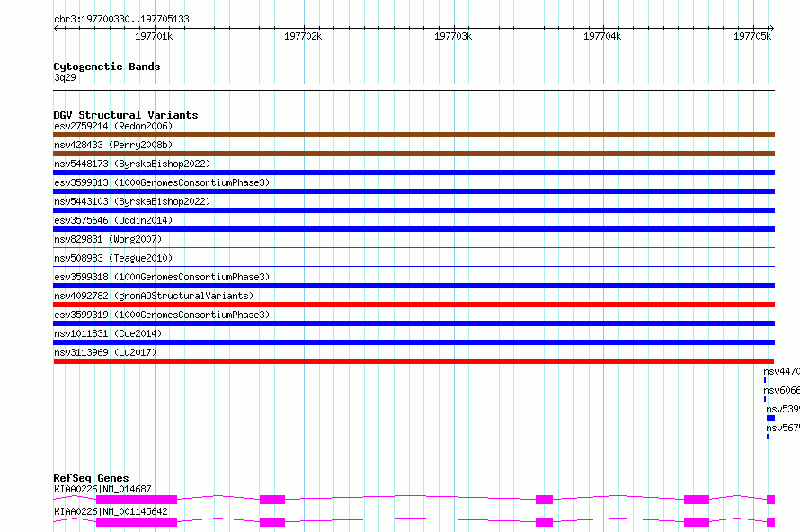Open variant label esv3599313 (1000GenomesConsortiumPhase3)
This screenshot has height=532, width=800.
[162, 182]
